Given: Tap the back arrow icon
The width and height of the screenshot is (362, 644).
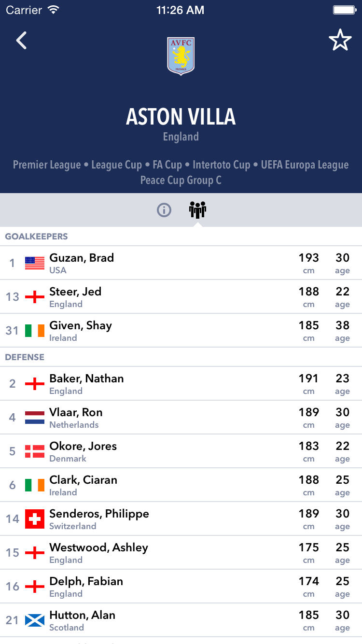Looking at the screenshot, I should [x=22, y=41].
